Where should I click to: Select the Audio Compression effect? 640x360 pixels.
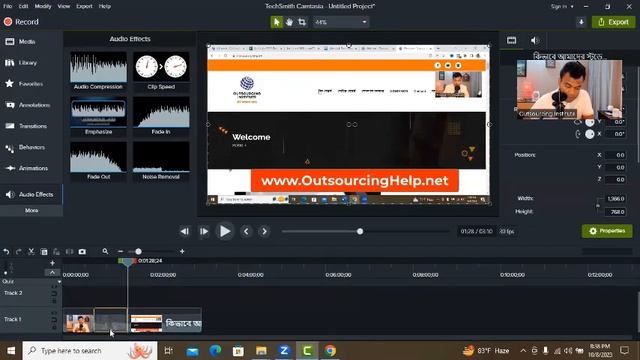pos(98,71)
